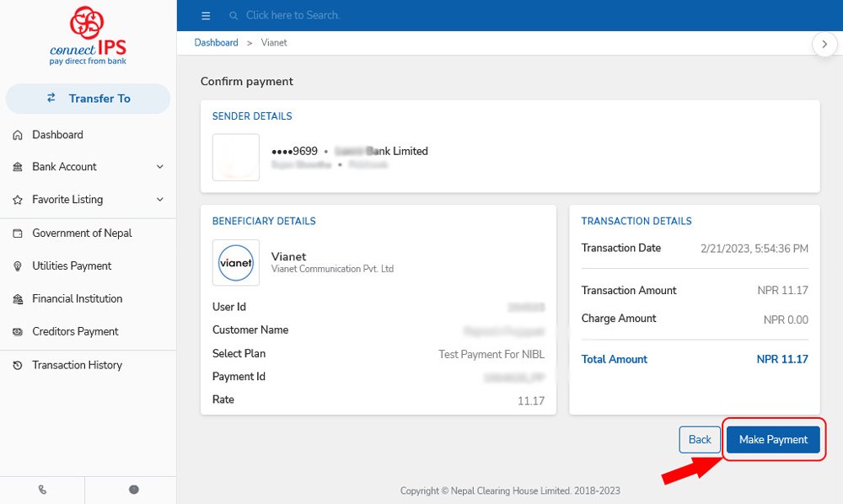Click the Confirm payment heading
The height and width of the screenshot is (504, 843).
click(x=247, y=81)
